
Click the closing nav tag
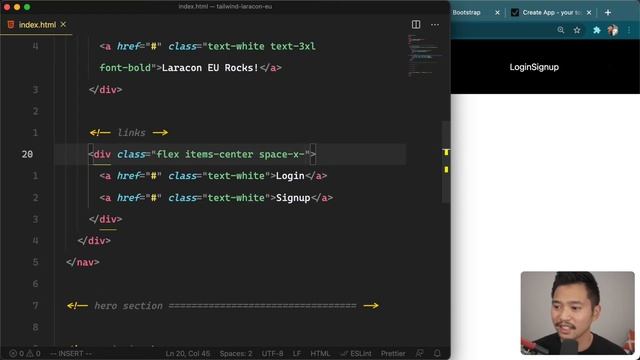click(x=83, y=262)
